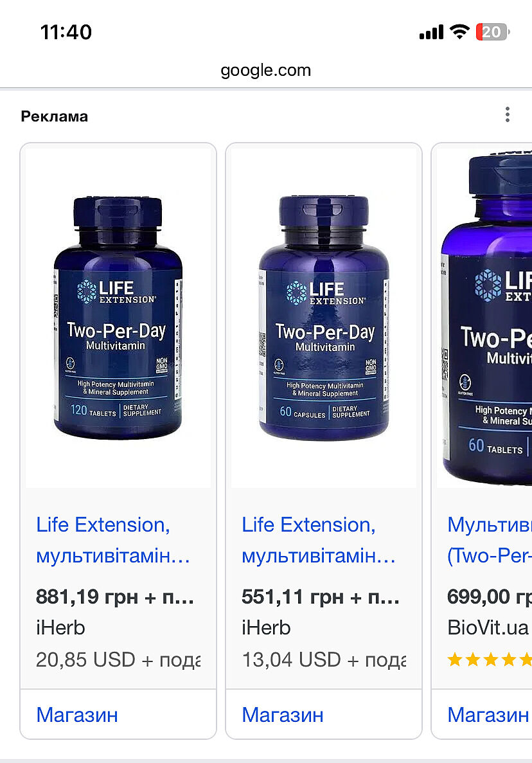Open second Life Extension мультивітамін title link
The image size is (532, 763).
click(319, 540)
